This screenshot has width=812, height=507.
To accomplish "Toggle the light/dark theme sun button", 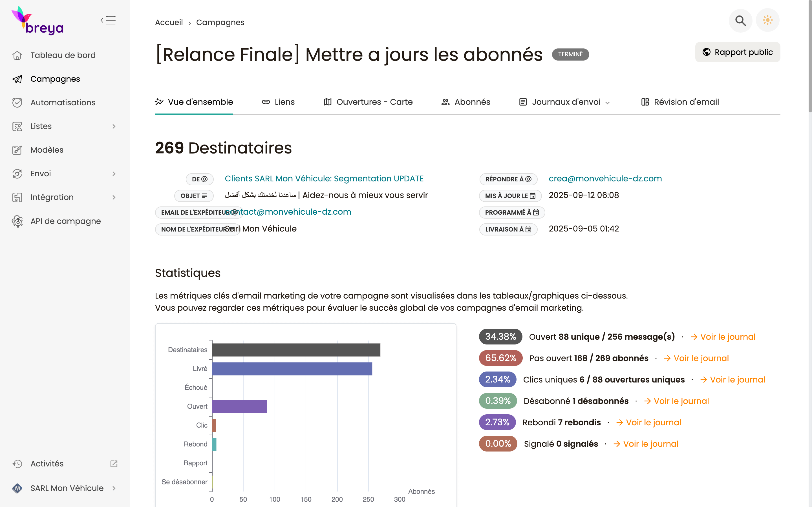I will [x=767, y=21].
